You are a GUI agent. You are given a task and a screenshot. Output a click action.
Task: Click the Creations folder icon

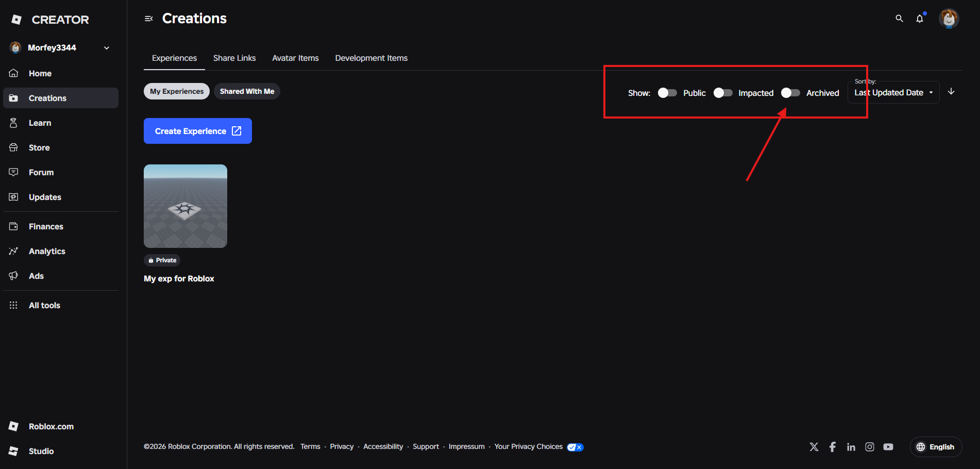(14, 98)
